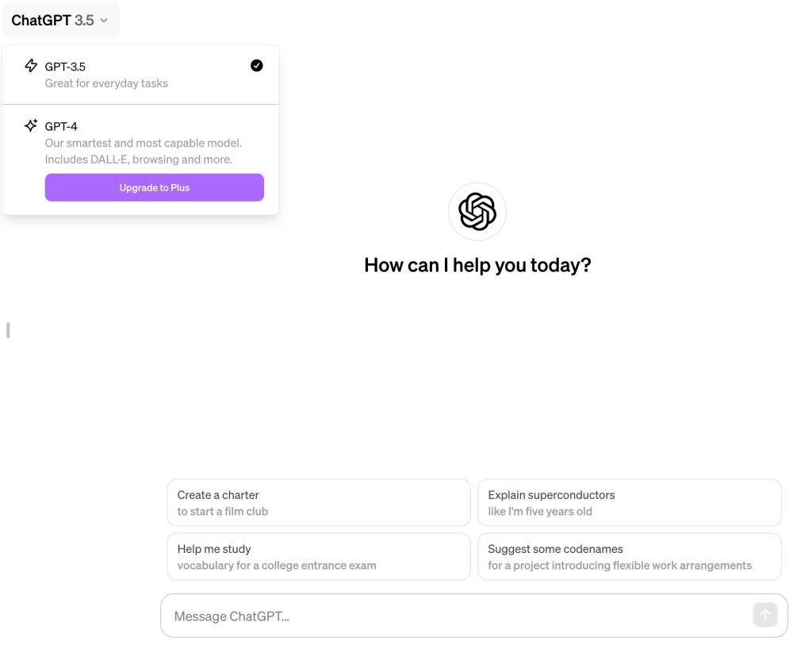The height and width of the screenshot is (645, 812).
Task: Click 'Great for everyday tasks' description
Action: [106, 83]
